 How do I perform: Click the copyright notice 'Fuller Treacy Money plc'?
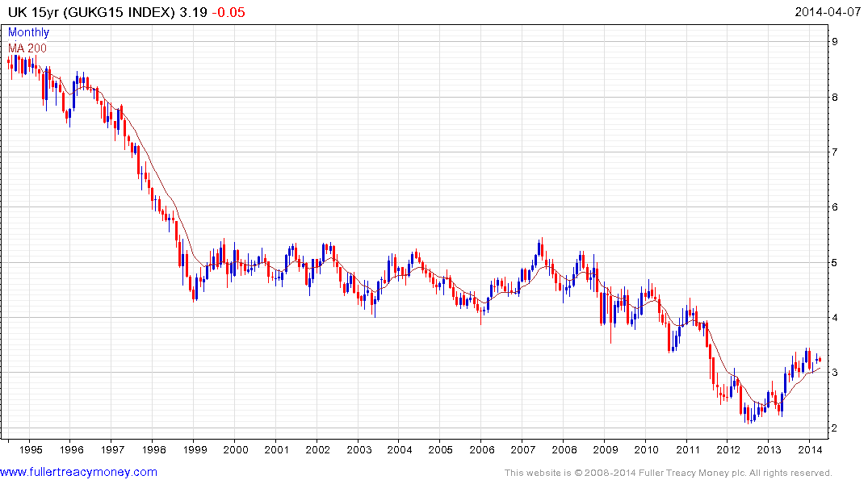pyautogui.click(x=692, y=473)
